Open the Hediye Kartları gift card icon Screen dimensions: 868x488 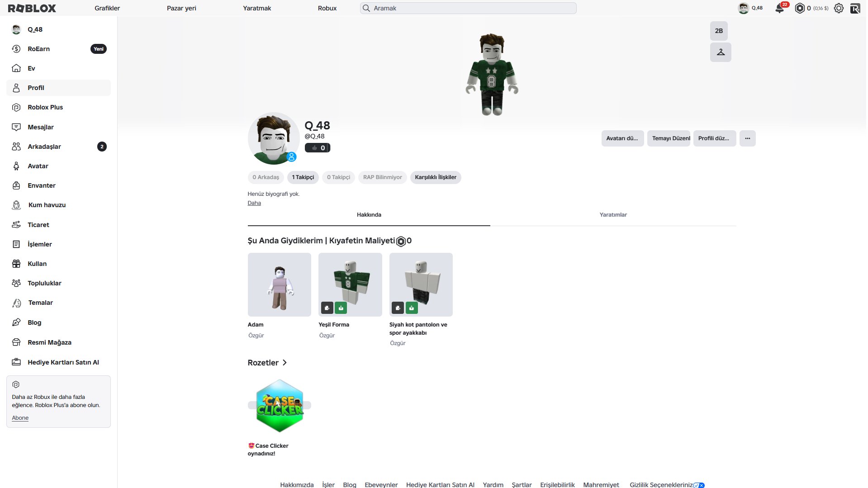16,362
